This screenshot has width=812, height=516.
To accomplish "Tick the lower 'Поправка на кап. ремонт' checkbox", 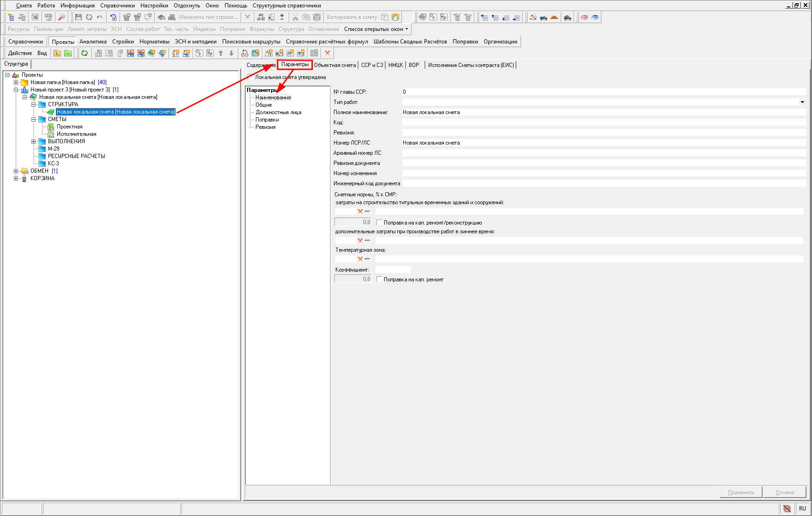I will (379, 279).
